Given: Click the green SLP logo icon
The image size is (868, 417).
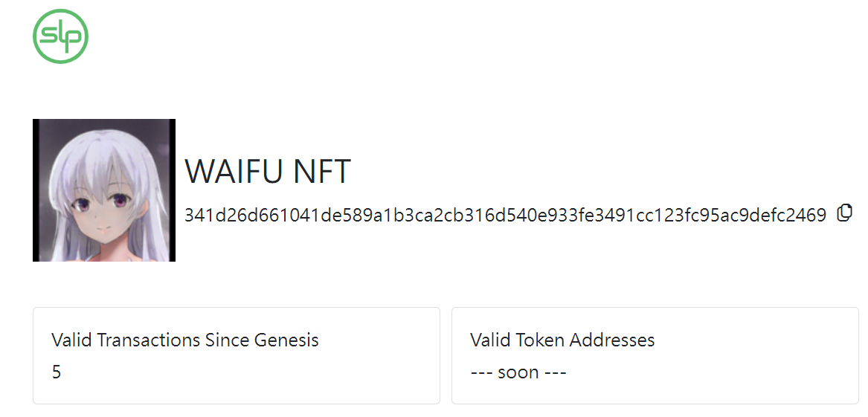Looking at the screenshot, I should pos(60,36).
